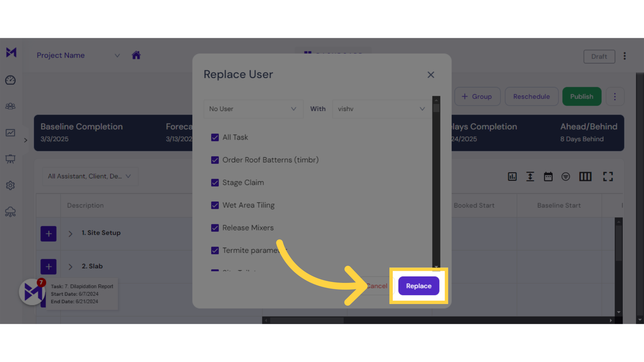Click the column view icon in toolbar
Image resolution: width=644 pixels, height=362 pixels.
pyautogui.click(x=585, y=176)
